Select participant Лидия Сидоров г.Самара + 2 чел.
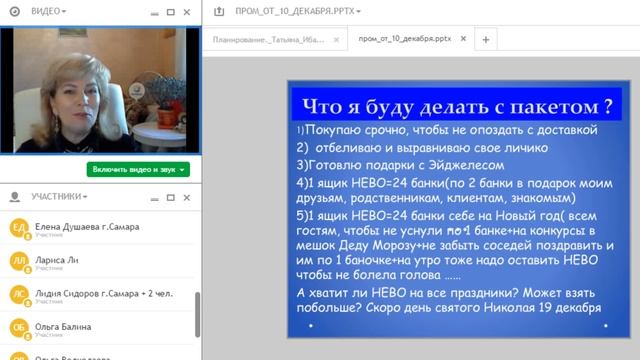Viewport: 640px width, 360px height. tap(97, 295)
